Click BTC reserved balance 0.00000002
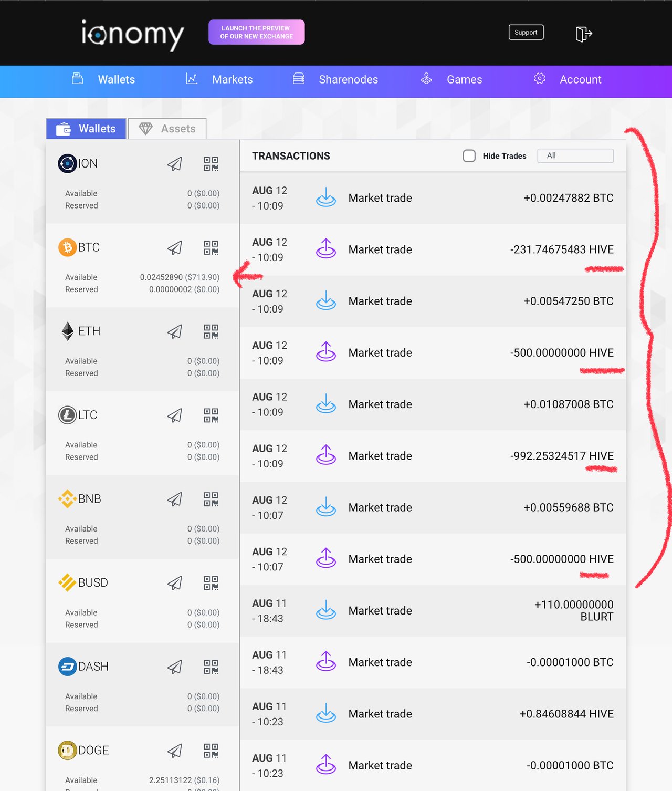The width and height of the screenshot is (672, 791). [x=184, y=289]
